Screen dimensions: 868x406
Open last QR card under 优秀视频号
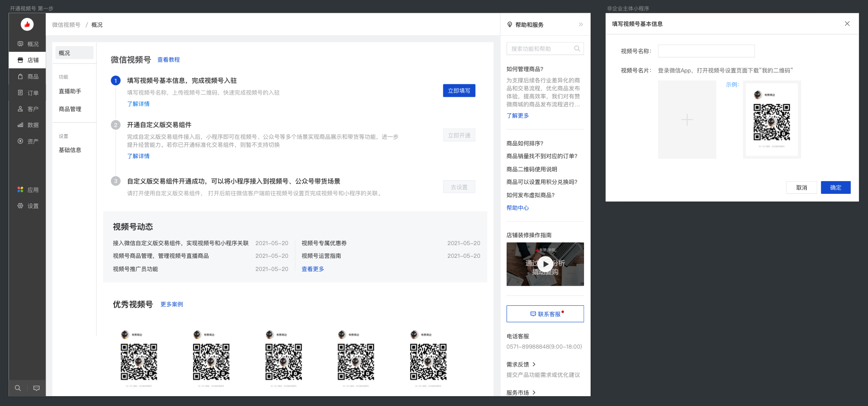(x=428, y=358)
